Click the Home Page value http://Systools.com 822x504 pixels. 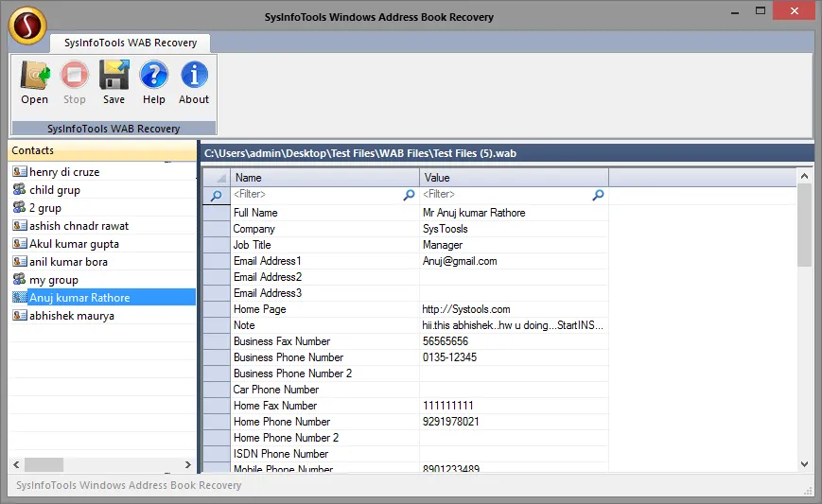click(x=466, y=309)
